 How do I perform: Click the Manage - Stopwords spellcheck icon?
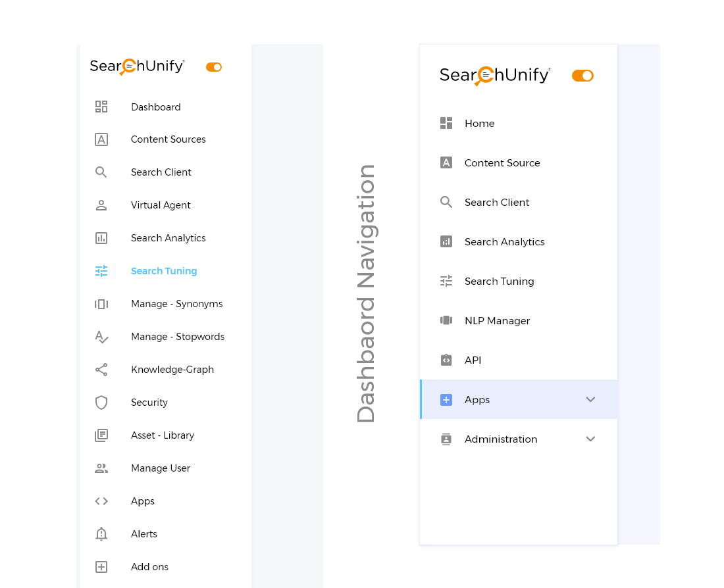coord(101,337)
